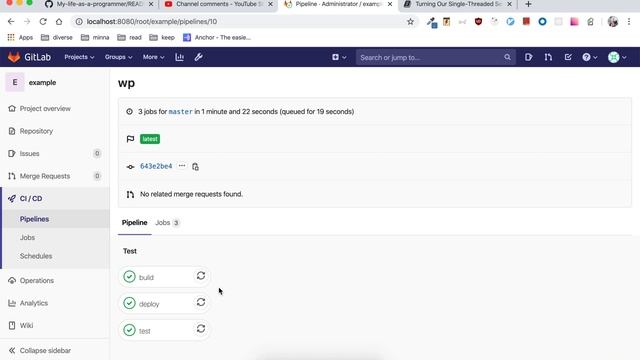
Task: Open the test job
Action: (x=144, y=331)
